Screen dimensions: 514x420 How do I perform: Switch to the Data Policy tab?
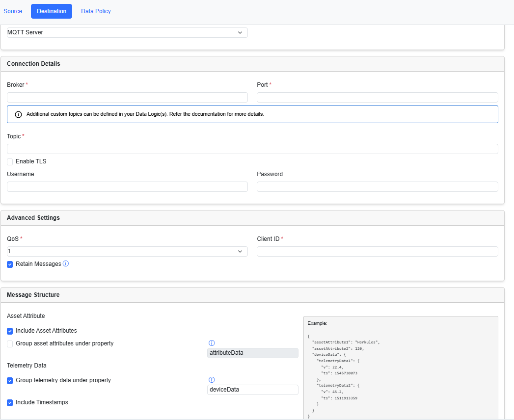pos(96,11)
